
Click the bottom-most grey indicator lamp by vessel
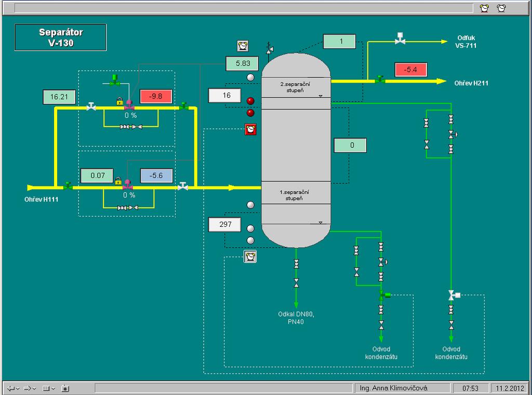point(250,240)
